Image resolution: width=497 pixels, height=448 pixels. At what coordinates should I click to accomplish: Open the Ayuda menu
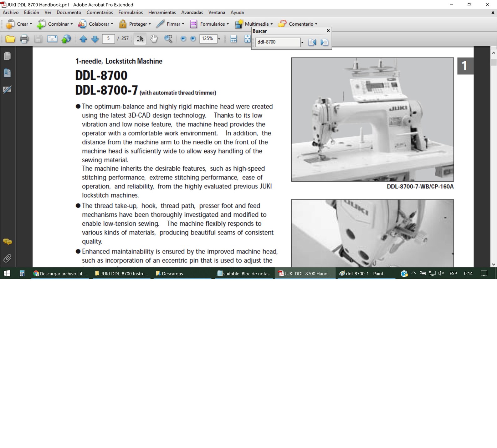pyautogui.click(x=237, y=13)
